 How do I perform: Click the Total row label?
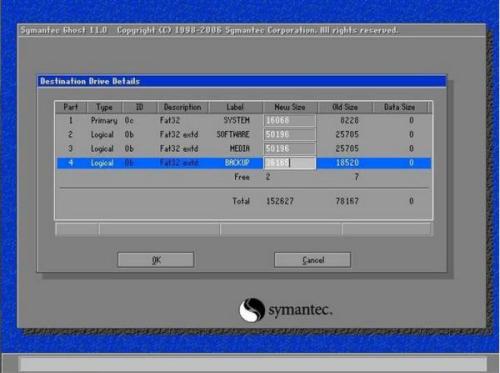(241, 201)
